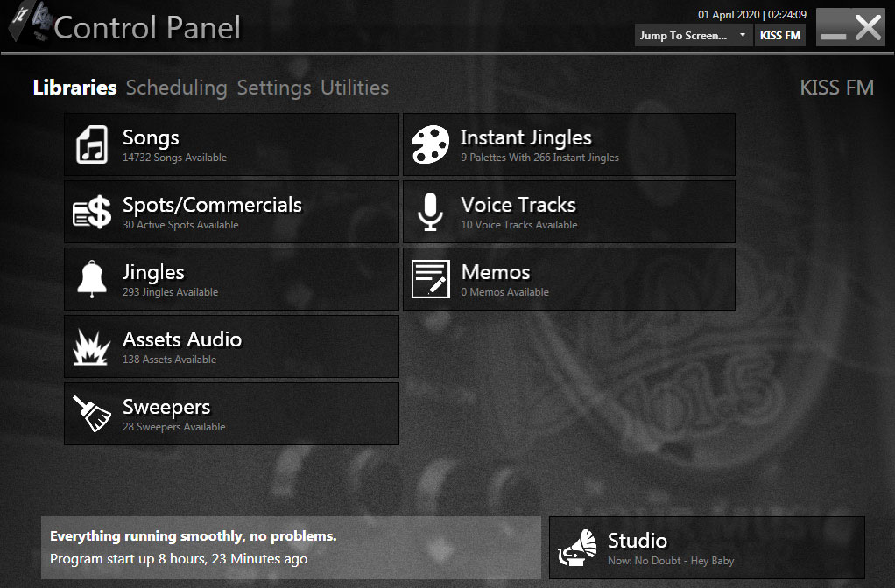Open the Settings tab

coord(274,87)
